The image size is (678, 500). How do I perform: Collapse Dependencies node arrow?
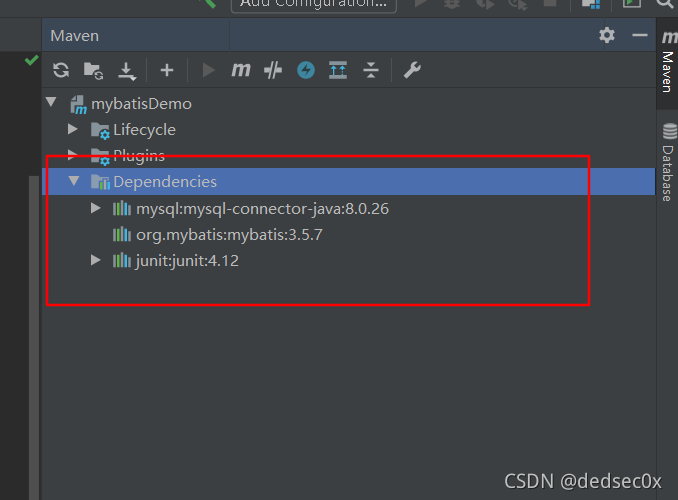tap(74, 181)
